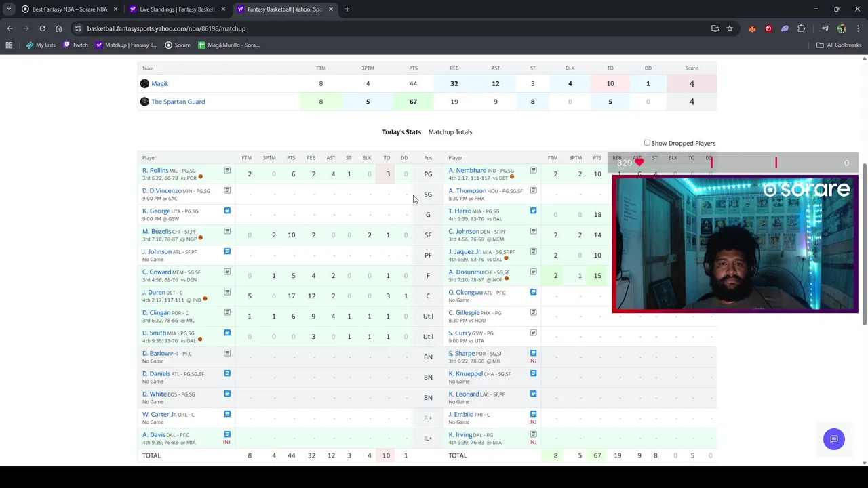This screenshot has height=488, width=868.
Task: Toggle Show Dropped Players checkbox
Action: tap(647, 143)
